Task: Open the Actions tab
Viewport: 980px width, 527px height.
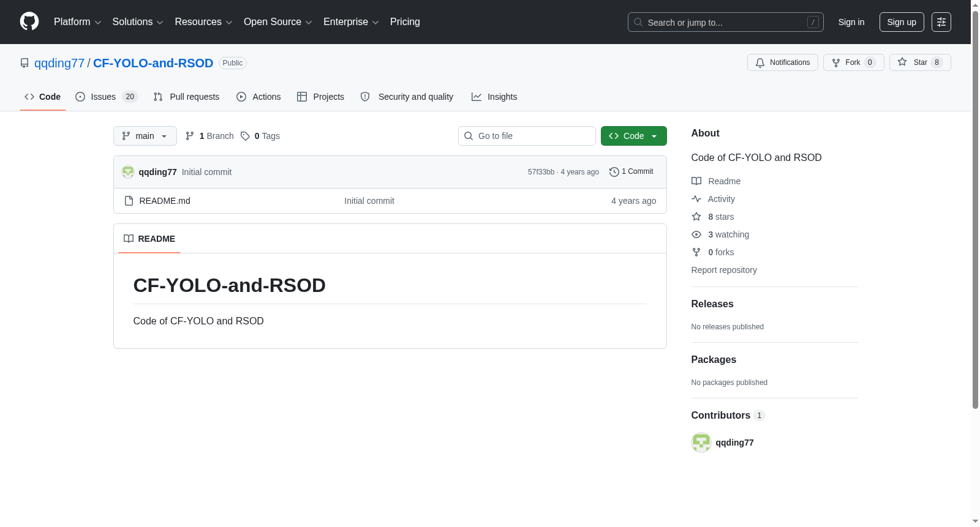Action: [x=258, y=97]
